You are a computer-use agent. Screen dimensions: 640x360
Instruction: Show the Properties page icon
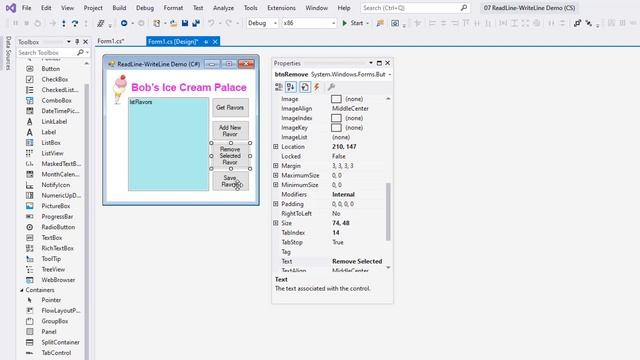coord(304,87)
